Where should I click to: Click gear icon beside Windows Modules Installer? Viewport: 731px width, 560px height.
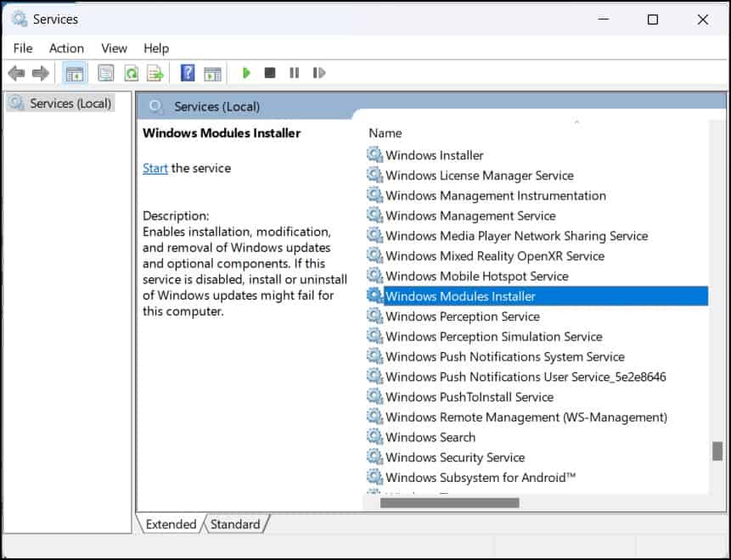coord(374,295)
